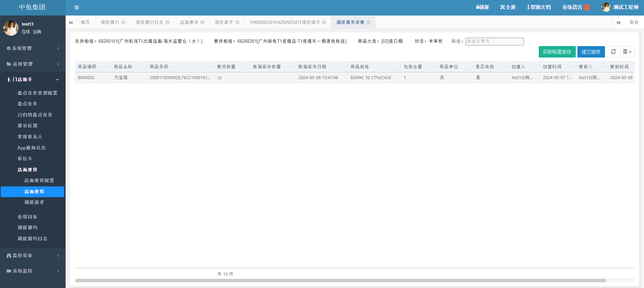Expand the 系统管理 sidebar menu
The width and height of the screenshot is (644, 288).
[33, 48]
